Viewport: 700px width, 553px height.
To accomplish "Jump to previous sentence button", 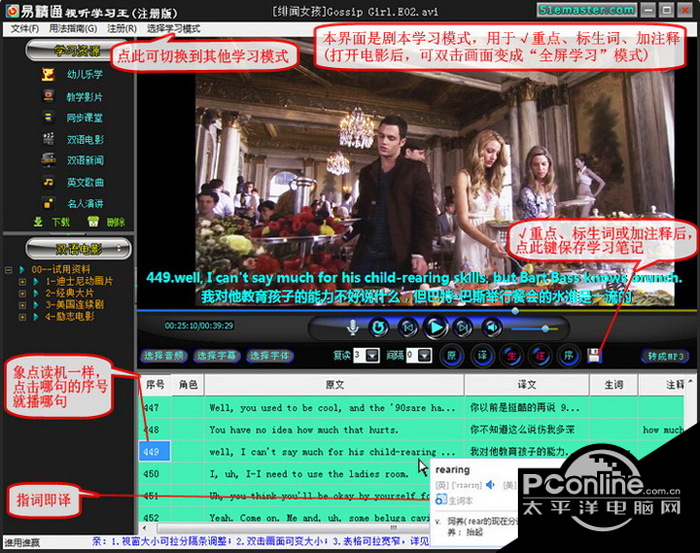I will pos(408,328).
